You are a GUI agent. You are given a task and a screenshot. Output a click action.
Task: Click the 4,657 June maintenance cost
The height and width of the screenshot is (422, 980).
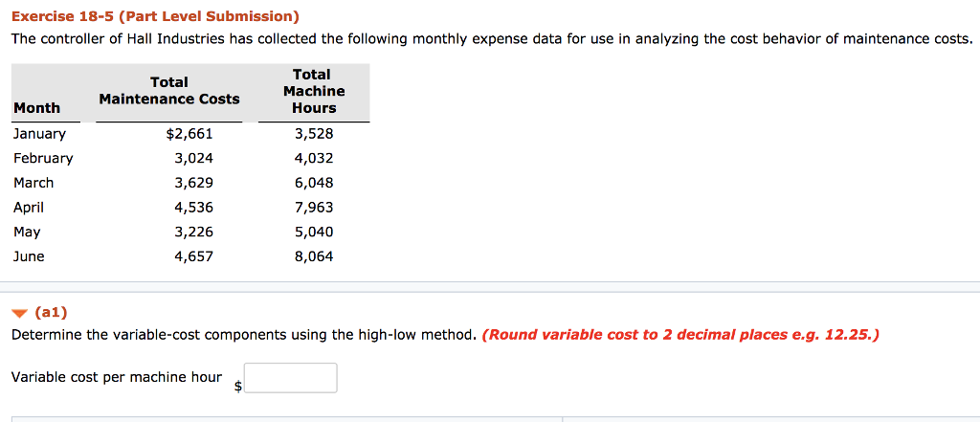[x=193, y=256]
